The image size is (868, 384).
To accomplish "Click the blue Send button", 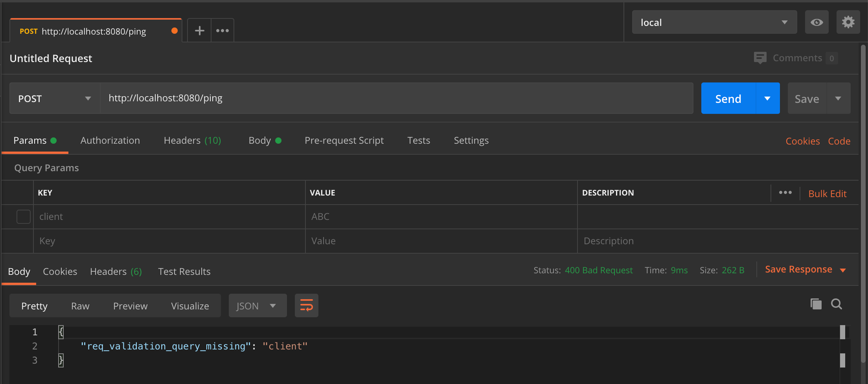I will (x=728, y=99).
